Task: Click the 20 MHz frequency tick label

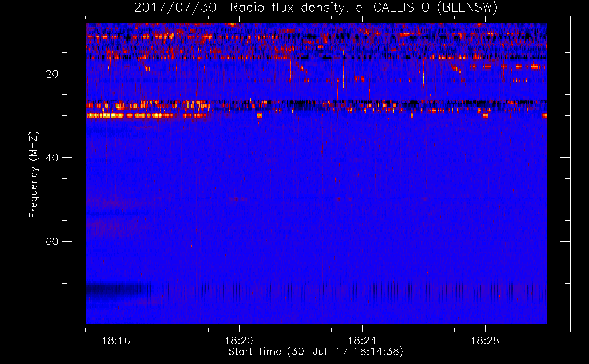Action: coord(52,74)
